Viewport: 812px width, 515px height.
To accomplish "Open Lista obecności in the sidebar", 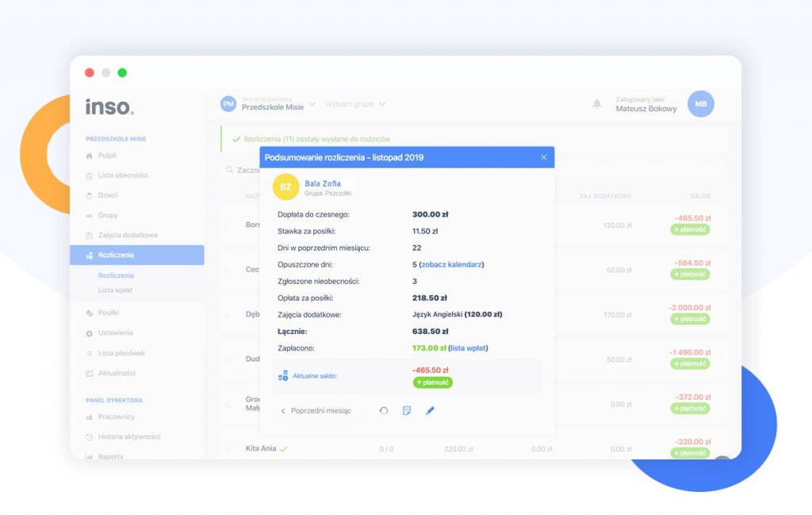I will [122, 175].
